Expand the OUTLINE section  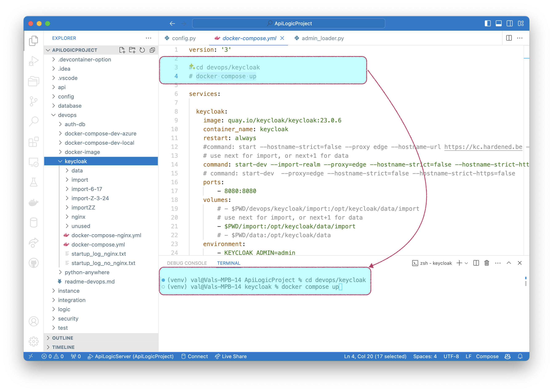[101, 338]
